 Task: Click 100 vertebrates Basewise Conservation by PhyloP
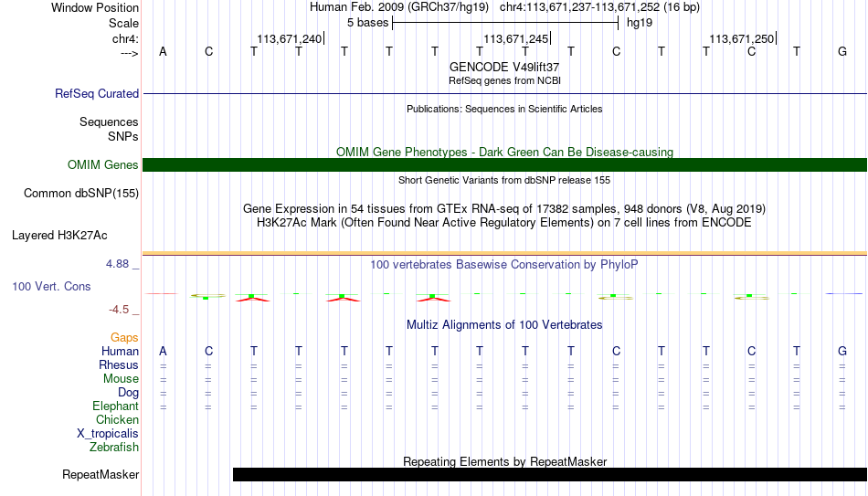pyautogui.click(x=504, y=265)
